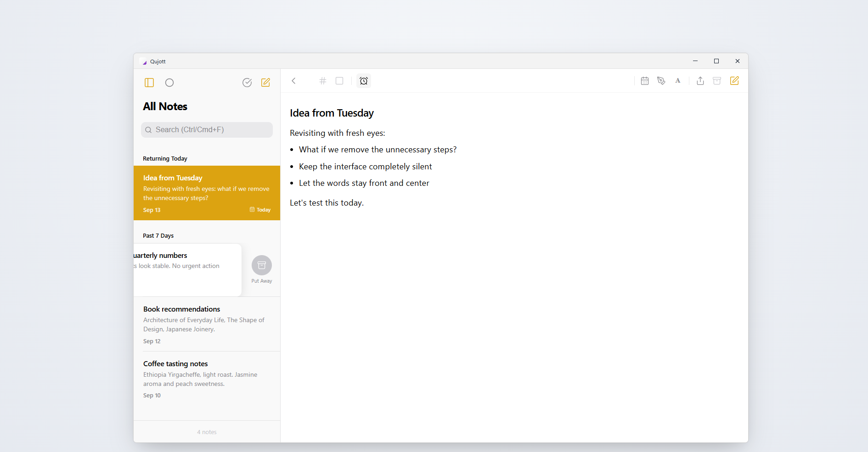
Task: Click the 4 notes count footer
Action: point(207,432)
